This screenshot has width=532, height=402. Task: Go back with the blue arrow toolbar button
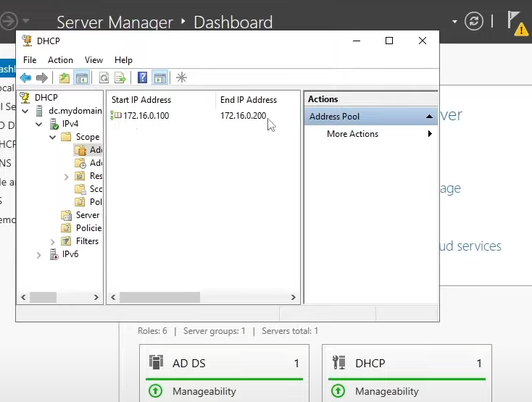click(26, 78)
